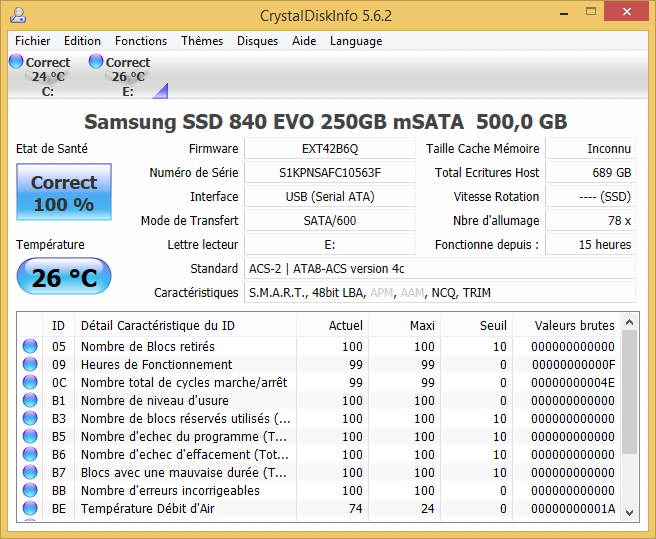
Task: Click the Correct 100 % health status button
Action: coord(64,192)
